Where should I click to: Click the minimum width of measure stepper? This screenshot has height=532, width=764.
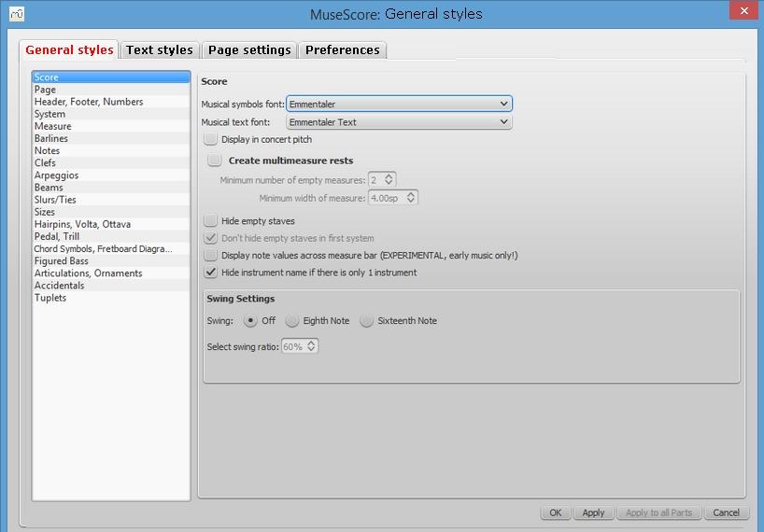coord(411,198)
